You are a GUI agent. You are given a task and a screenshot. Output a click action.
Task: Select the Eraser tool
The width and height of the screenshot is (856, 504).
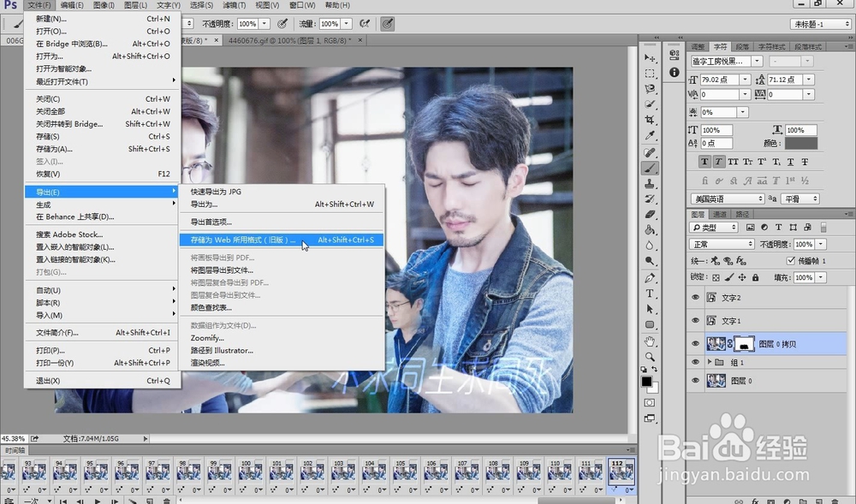(x=650, y=215)
